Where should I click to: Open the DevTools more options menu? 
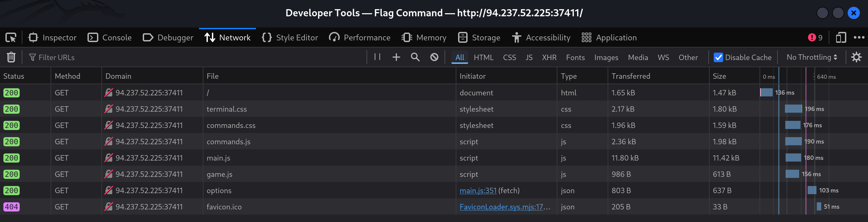point(859,37)
